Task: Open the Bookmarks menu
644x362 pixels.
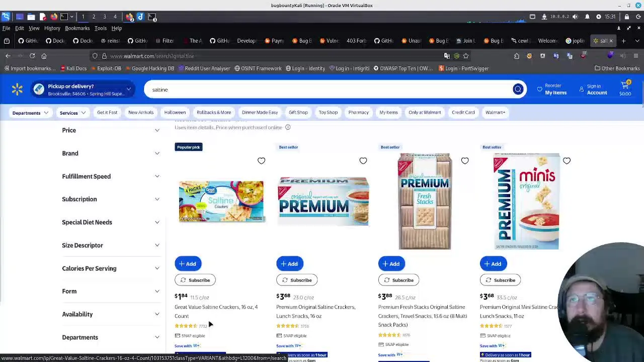Action: point(77,28)
